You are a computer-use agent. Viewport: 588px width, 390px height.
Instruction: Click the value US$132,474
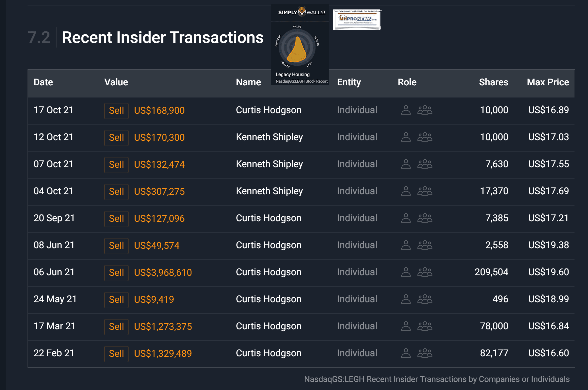point(159,164)
